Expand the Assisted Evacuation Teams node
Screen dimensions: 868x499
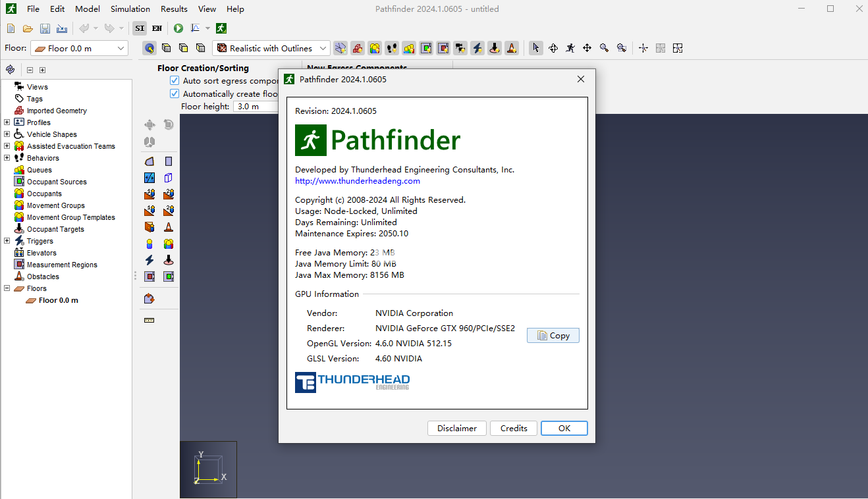click(7, 146)
